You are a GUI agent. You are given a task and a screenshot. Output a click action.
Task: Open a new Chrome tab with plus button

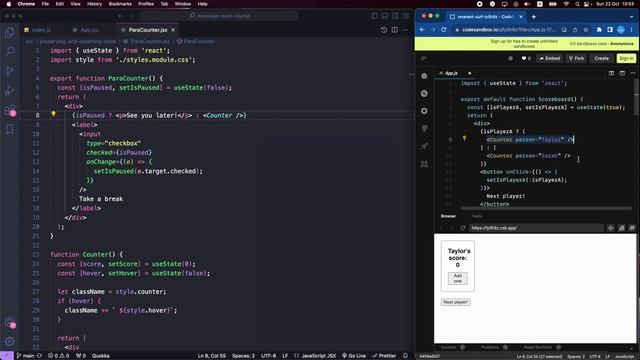(533, 17)
